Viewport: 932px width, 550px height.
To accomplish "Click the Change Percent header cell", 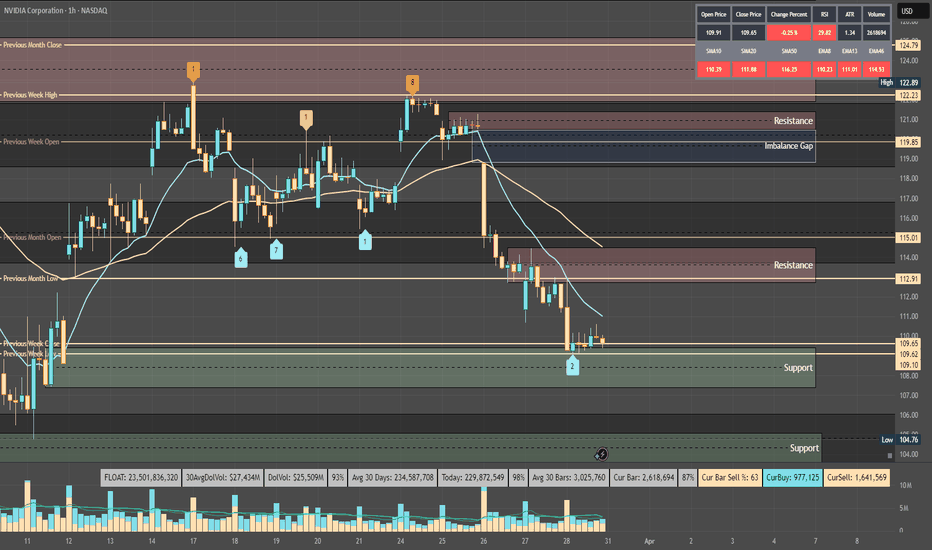I will pos(789,14).
